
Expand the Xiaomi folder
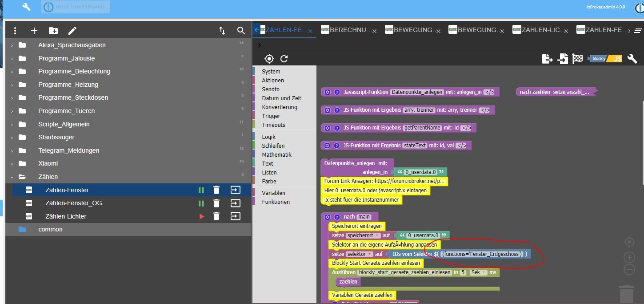[x=12, y=163]
